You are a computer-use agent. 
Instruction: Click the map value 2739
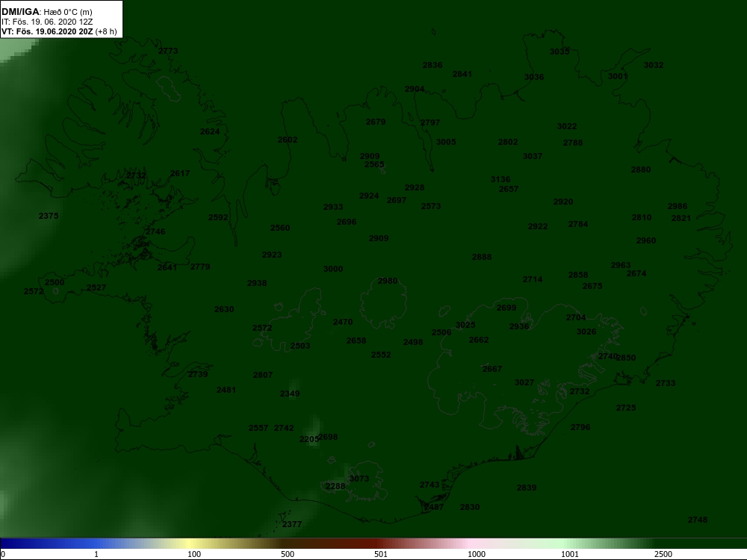point(198,375)
